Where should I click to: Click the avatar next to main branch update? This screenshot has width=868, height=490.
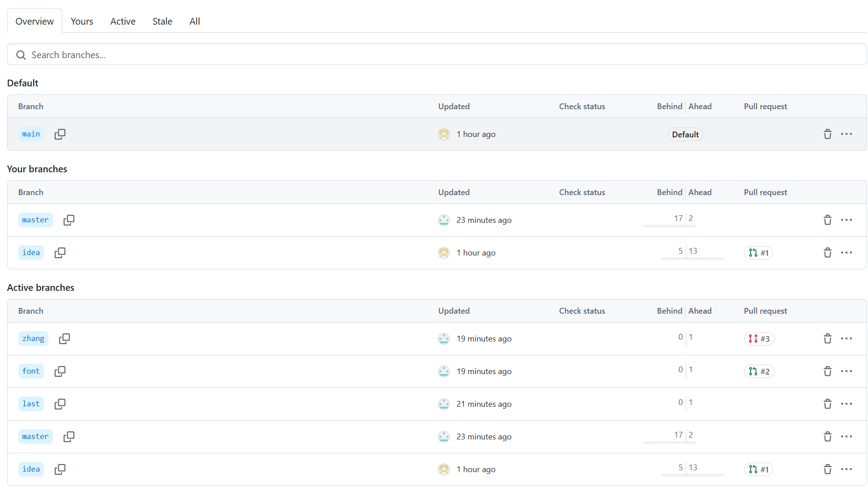(x=443, y=134)
